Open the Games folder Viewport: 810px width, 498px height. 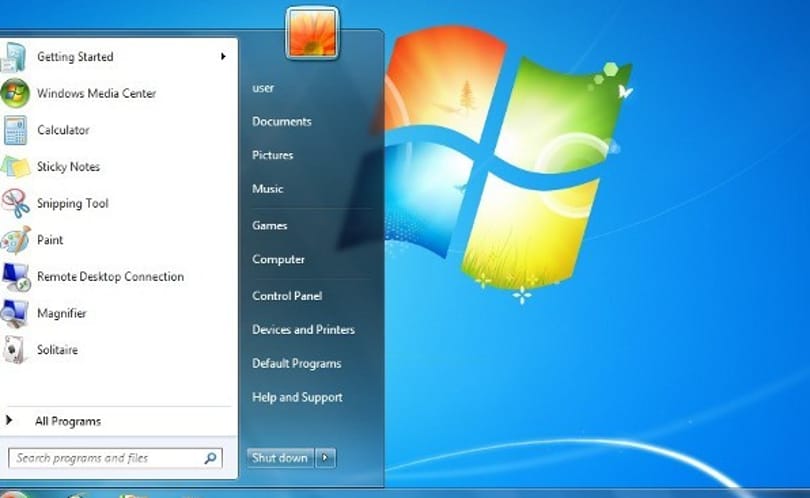(x=270, y=225)
